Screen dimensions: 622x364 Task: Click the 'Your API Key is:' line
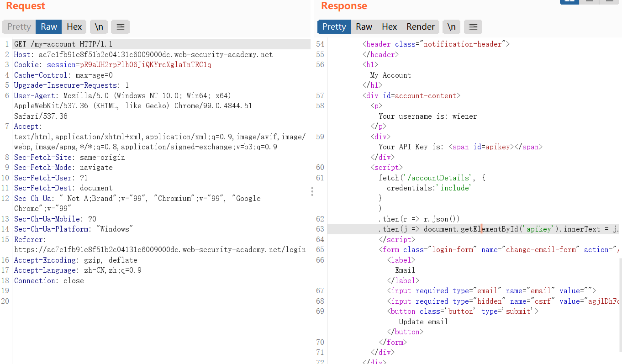pos(460,147)
